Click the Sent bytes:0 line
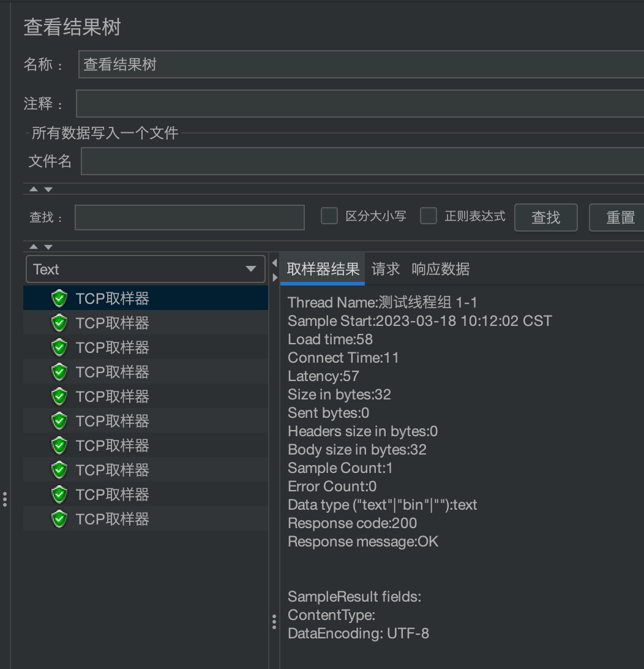This screenshot has width=644, height=669. [x=329, y=412]
